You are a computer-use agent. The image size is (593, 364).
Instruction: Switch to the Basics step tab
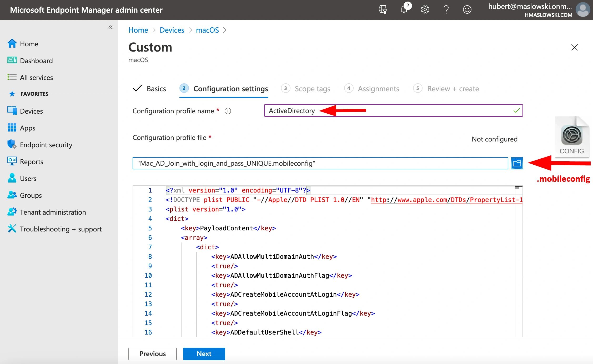[150, 89]
